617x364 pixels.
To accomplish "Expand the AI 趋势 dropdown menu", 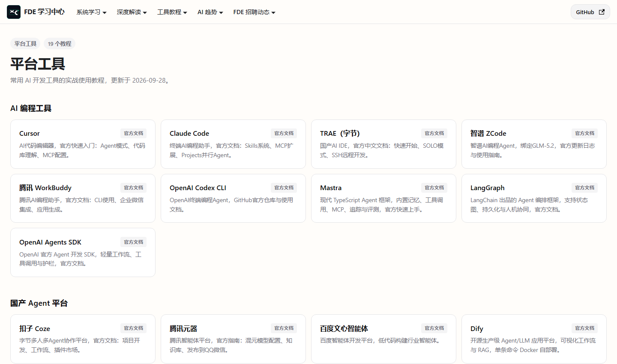I will pyautogui.click(x=210, y=12).
